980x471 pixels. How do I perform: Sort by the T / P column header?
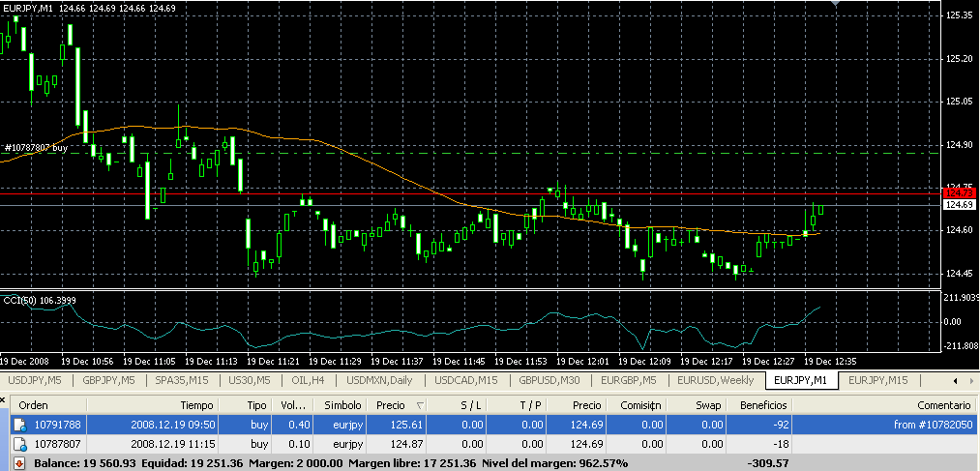point(519,405)
